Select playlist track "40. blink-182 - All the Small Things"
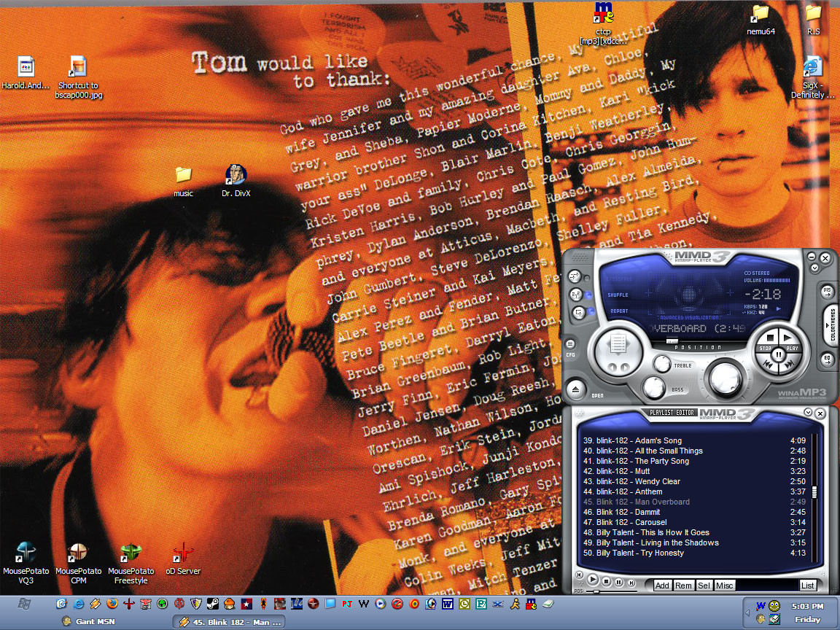 click(x=694, y=451)
